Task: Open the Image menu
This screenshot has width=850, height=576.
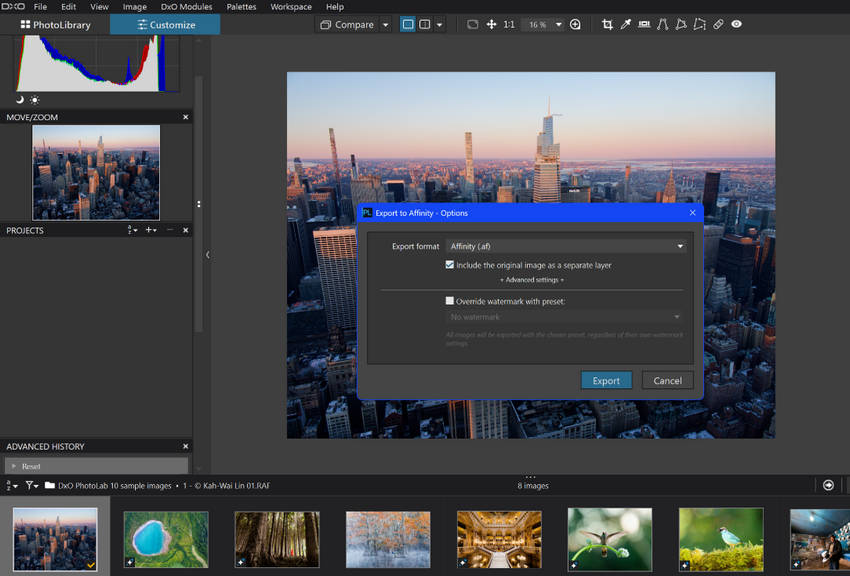Action: click(134, 7)
